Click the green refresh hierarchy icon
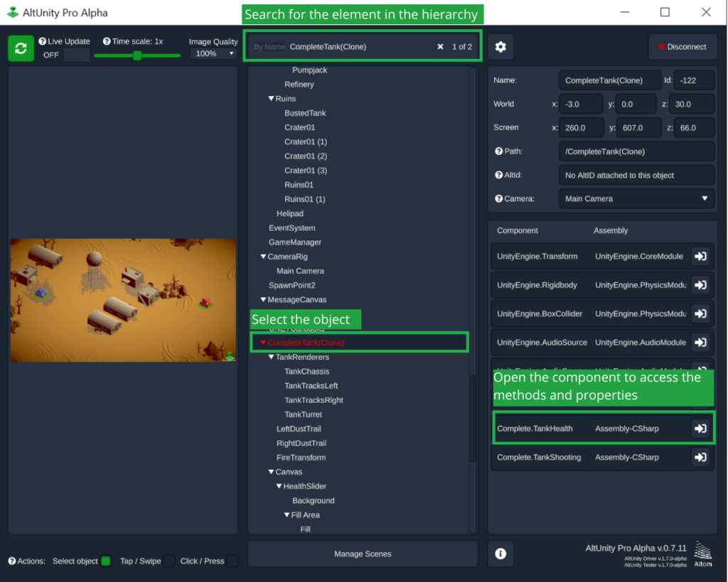 coord(21,48)
